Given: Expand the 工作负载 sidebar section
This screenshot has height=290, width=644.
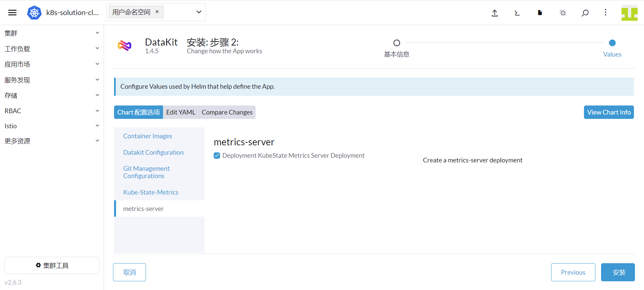Looking at the screenshot, I should pyautogui.click(x=52, y=49).
